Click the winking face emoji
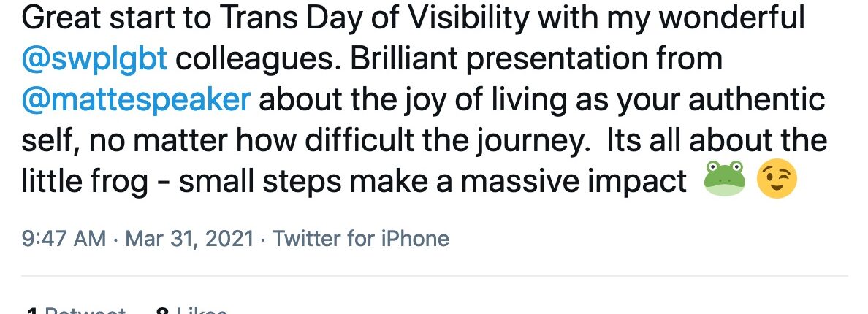The image size is (868, 314). 777,179
